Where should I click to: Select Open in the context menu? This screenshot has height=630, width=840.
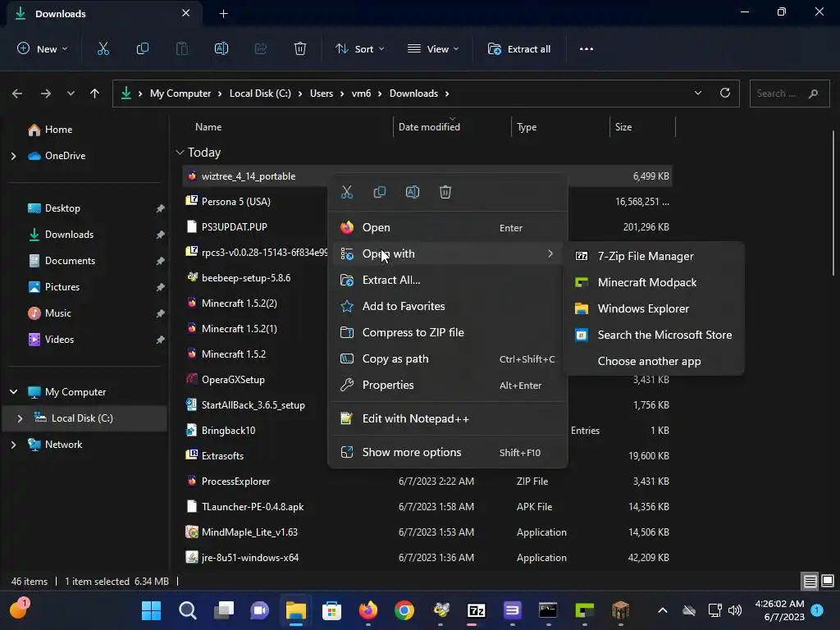(449, 227)
